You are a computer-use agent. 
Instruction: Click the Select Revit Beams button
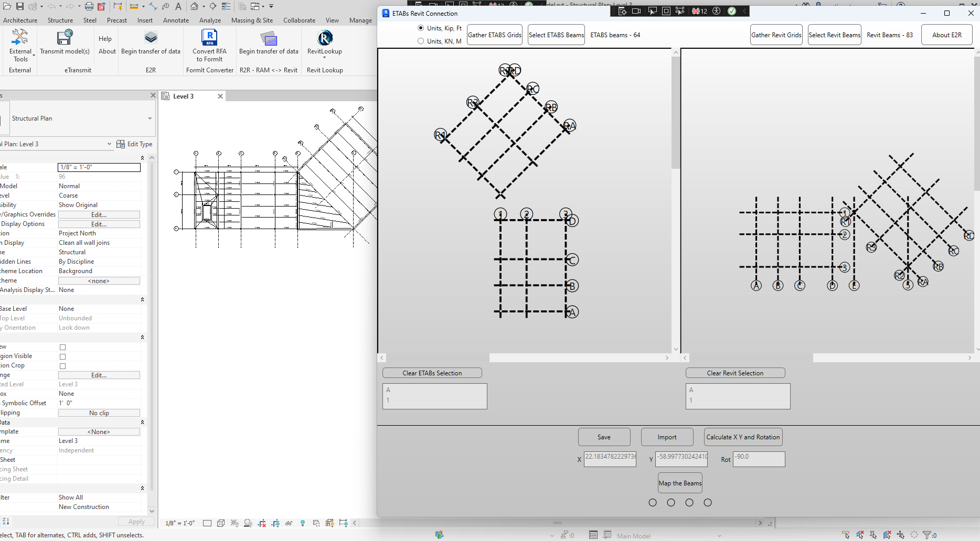[x=834, y=35]
